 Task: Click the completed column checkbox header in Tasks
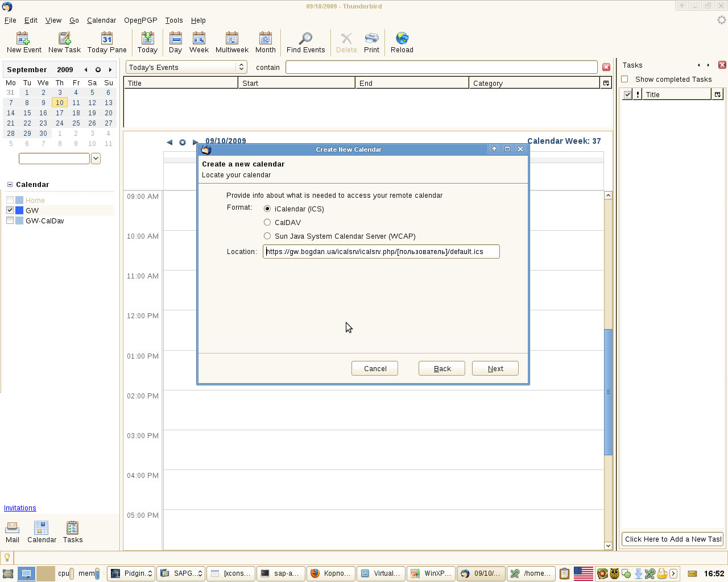point(627,94)
